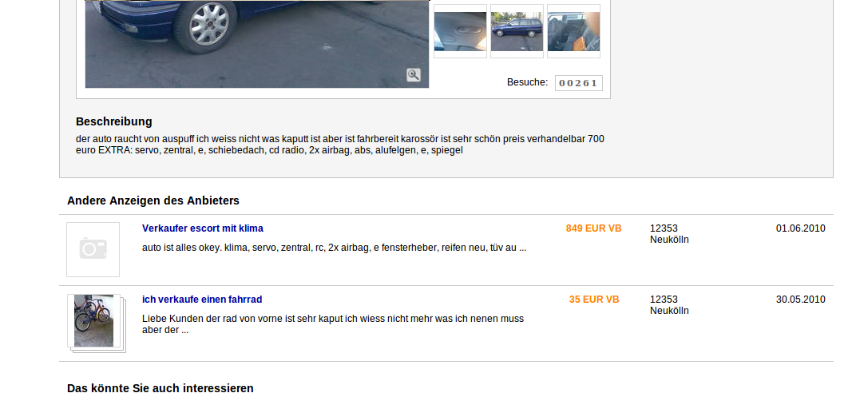Click the date 01.06.2010
This screenshot has width=868, height=397.
(x=800, y=228)
